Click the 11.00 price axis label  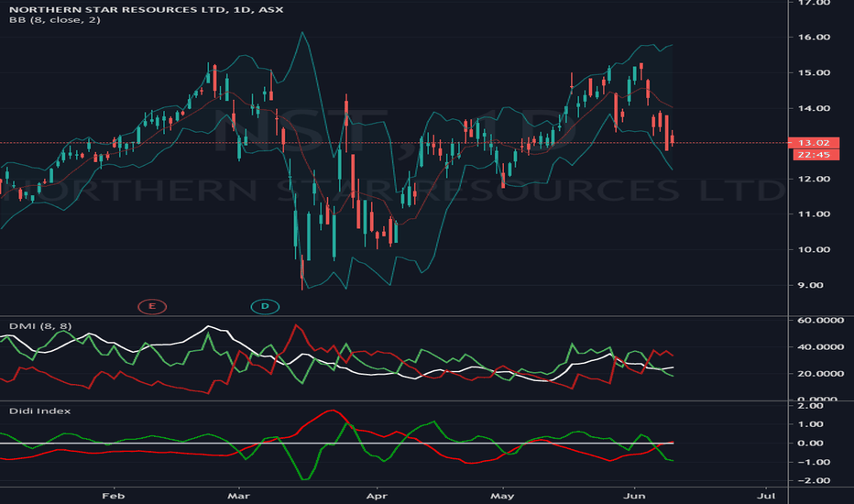click(x=814, y=214)
